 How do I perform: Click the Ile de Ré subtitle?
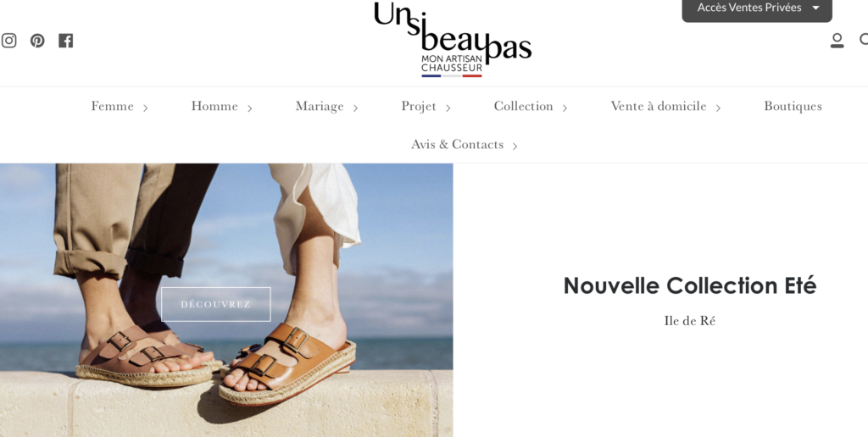point(690,321)
